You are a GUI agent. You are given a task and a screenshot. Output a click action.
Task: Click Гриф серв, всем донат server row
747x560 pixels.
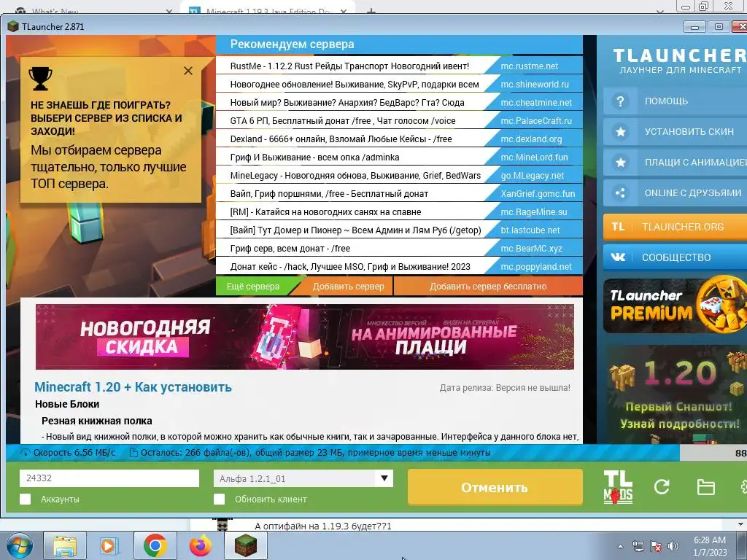[x=399, y=249]
